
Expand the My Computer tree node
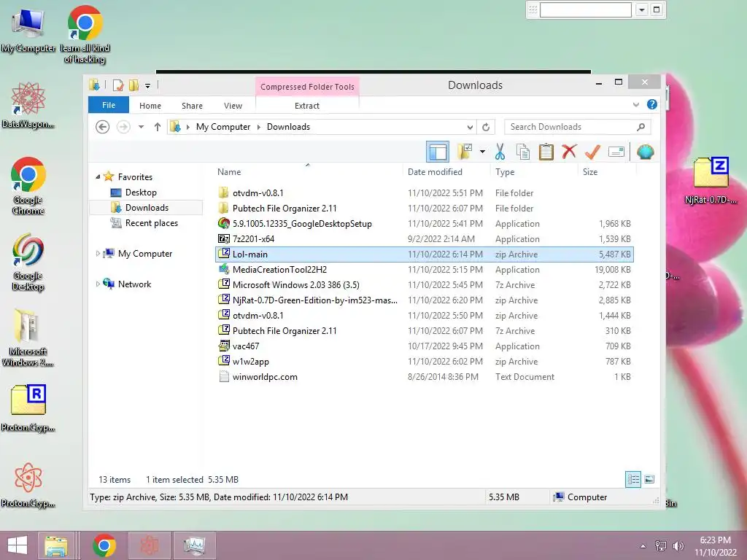(98, 254)
